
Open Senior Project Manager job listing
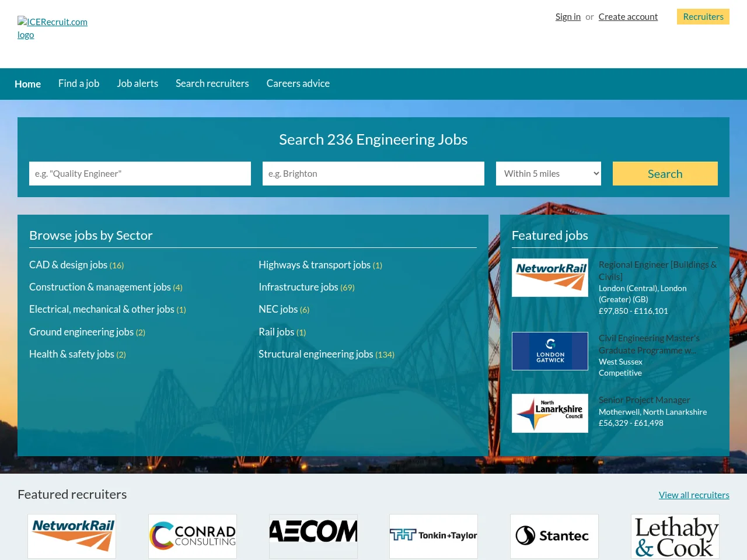(x=644, y=400)
